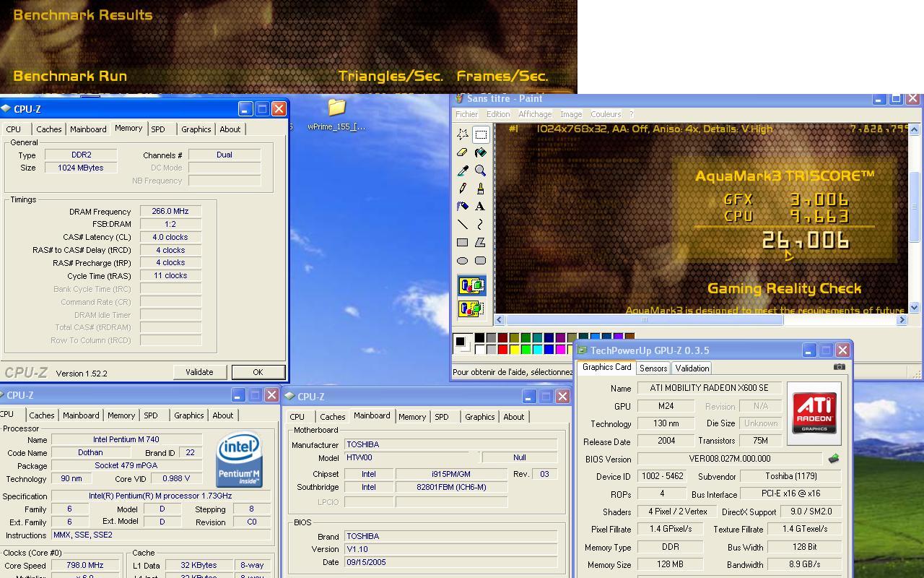Screen dimensions: 924x578
Task: Choose the Pencil tool in Paint
Action: pos(463,189)
